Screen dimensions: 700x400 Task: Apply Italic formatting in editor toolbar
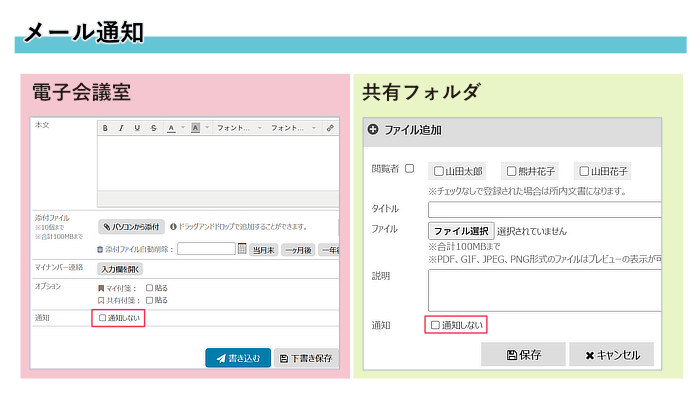coord(121,128)
